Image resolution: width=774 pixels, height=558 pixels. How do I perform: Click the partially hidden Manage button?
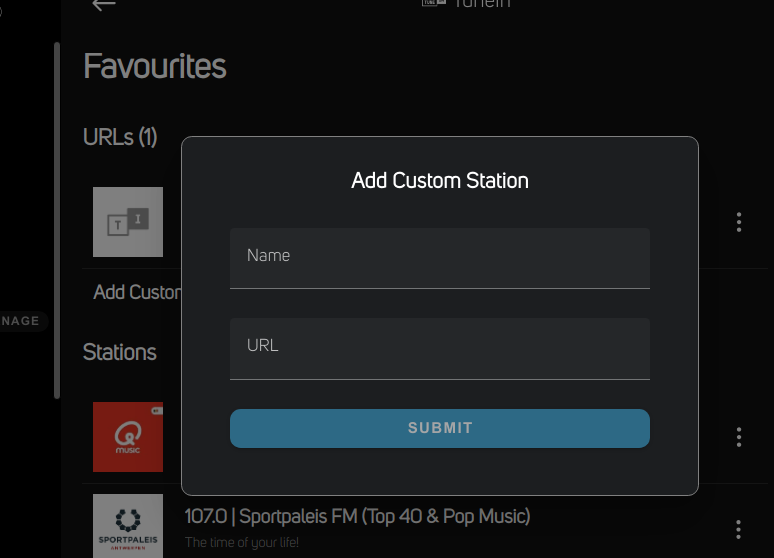pos(22,321)
